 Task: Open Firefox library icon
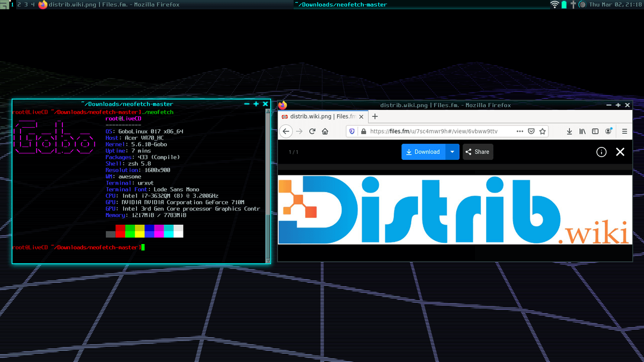pos(582,131)
